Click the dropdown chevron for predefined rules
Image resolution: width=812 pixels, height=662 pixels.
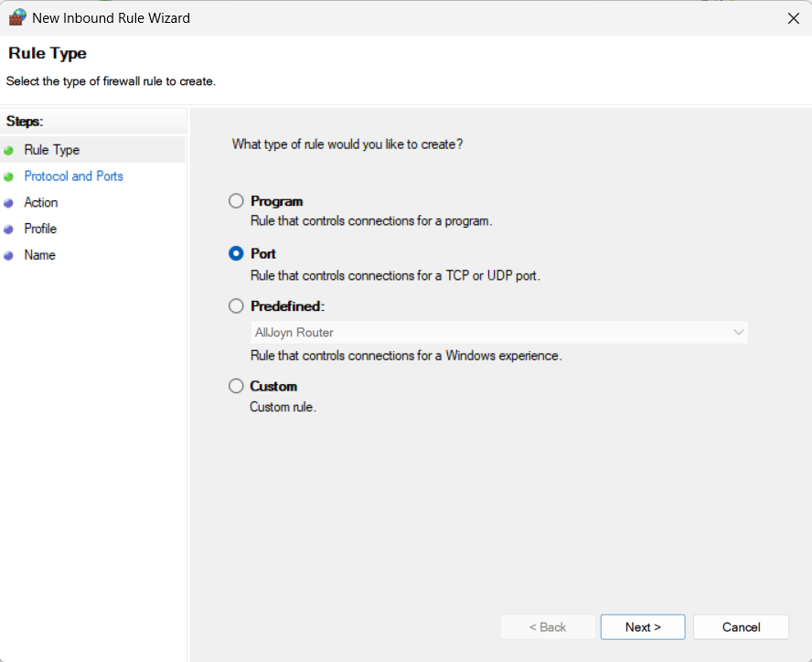coord(738,332)
